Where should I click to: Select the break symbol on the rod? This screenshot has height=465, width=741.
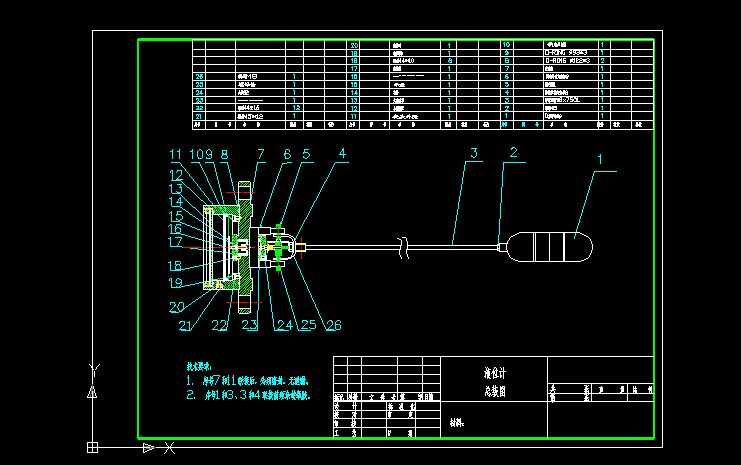[x=404, y=248]
